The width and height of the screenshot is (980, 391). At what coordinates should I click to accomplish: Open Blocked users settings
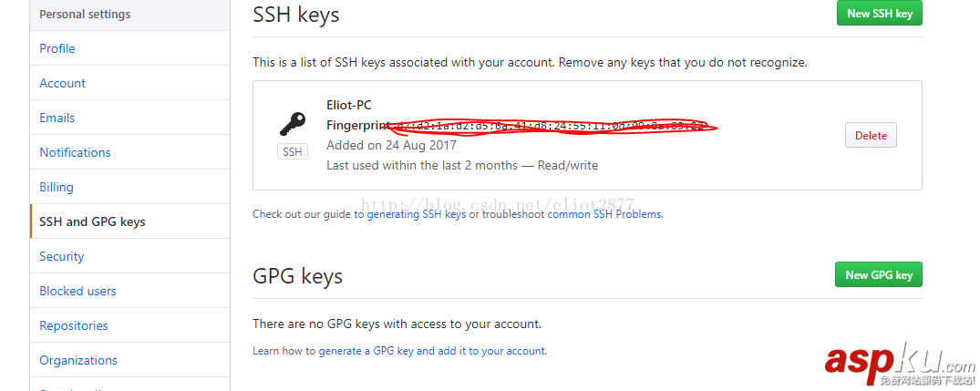(x=77, y=291)
